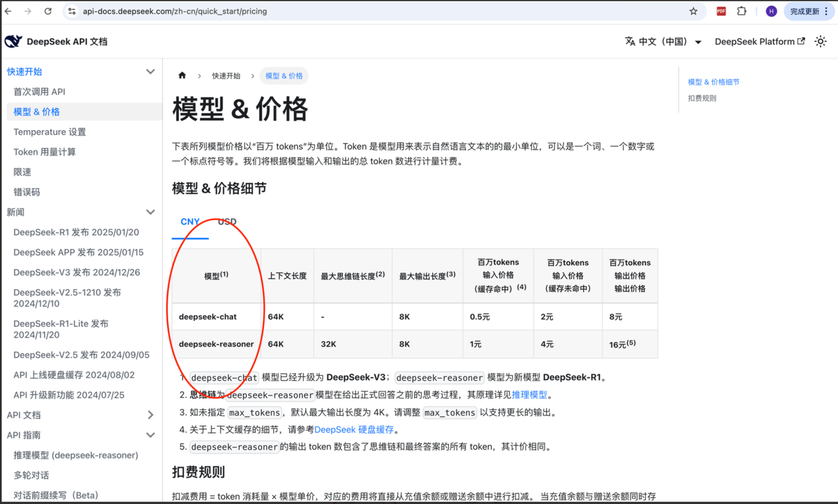Click the 32K max chain length cell
This screenshot has height=504, width=838.
tap(353, 344)
